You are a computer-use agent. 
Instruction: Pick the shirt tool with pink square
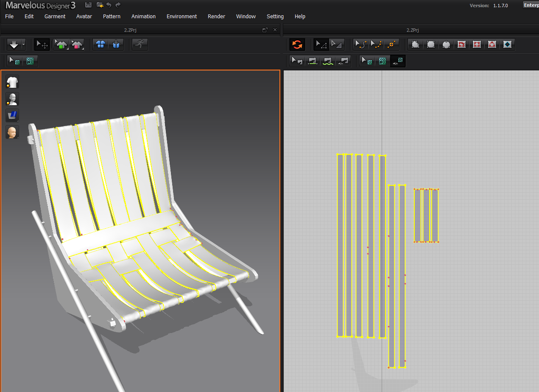77,45
